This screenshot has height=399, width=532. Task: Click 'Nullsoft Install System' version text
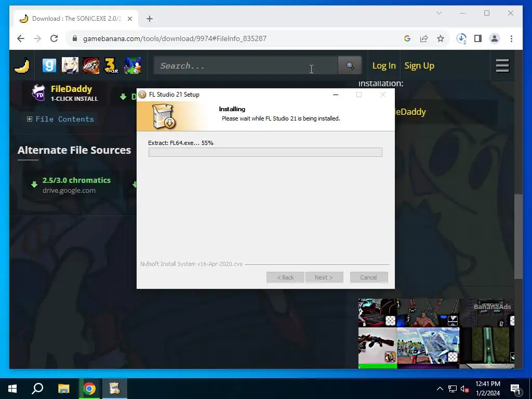click(x=191, y=264)
